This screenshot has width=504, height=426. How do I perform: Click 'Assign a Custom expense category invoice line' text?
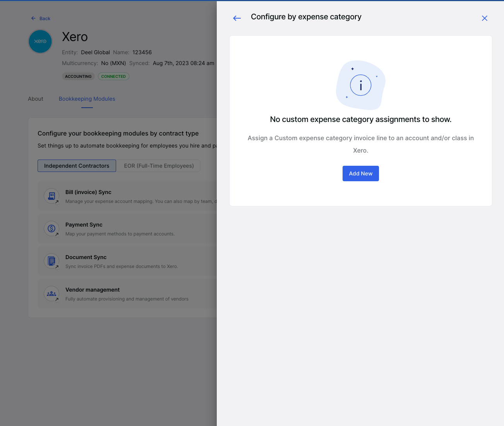click(361, 144)
